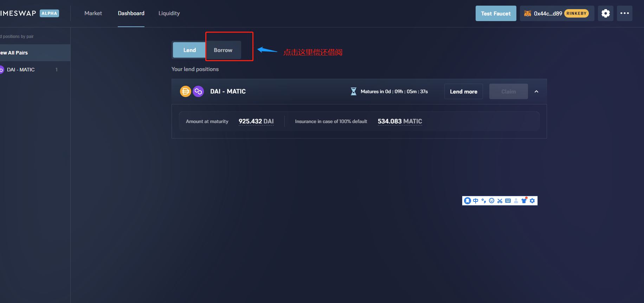The height and width of the screenshot is (303, 644).
Task: Click the user account icon in IME bar
Action: 516,201
